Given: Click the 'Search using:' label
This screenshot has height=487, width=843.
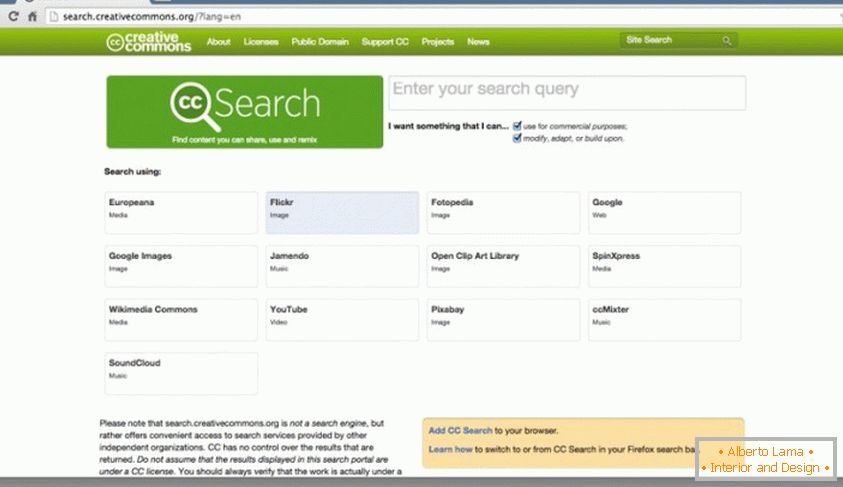Looking at the screenshot, I should (x=133, y=172).
